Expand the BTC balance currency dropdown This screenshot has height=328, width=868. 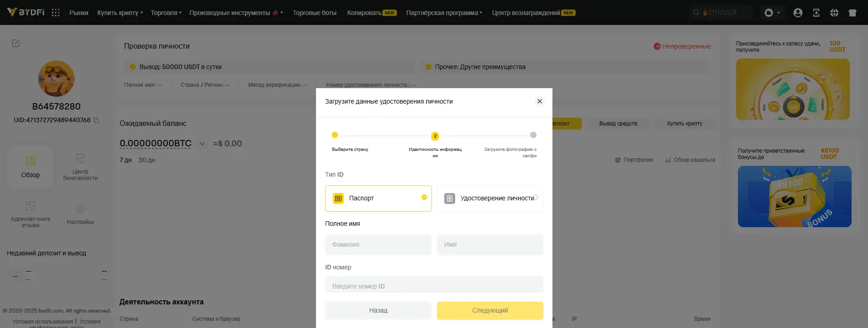[202, 144]
